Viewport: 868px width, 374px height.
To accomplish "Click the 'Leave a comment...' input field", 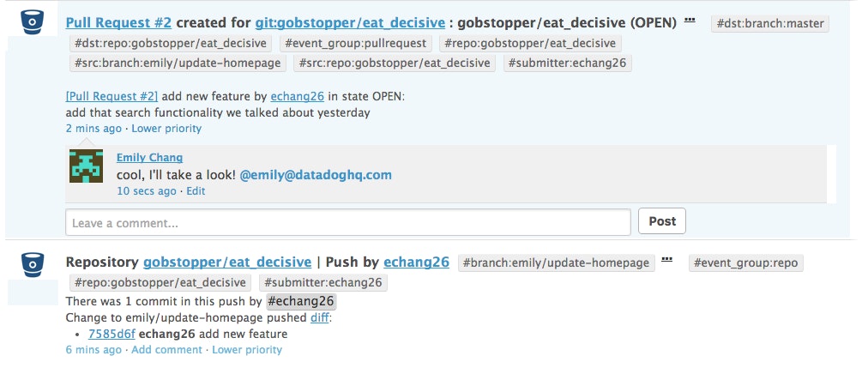I will click(347, 222).
